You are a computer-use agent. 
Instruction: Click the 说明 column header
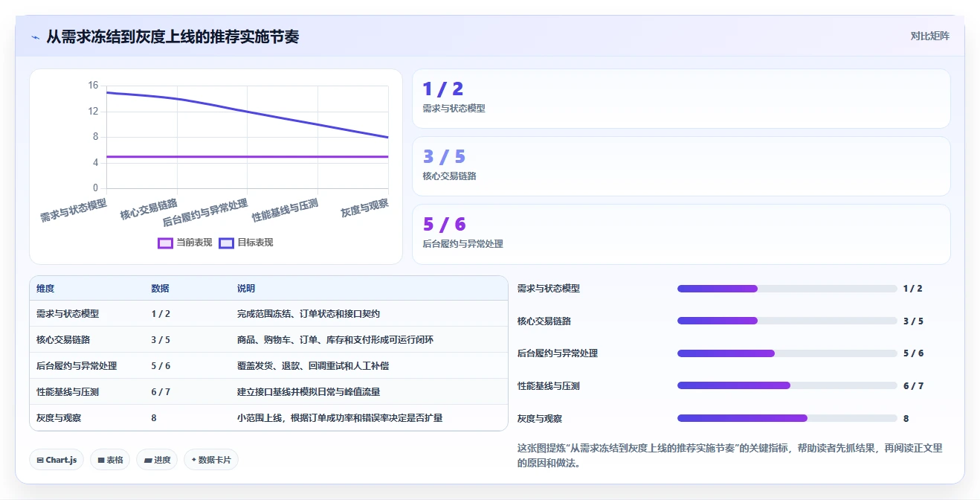click(246, 289)
